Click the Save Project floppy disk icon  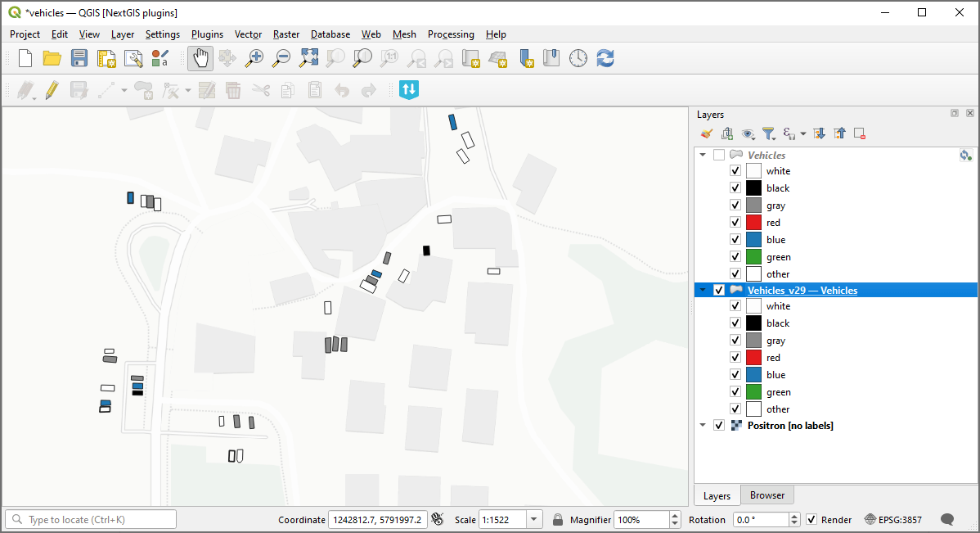point(79,58)
